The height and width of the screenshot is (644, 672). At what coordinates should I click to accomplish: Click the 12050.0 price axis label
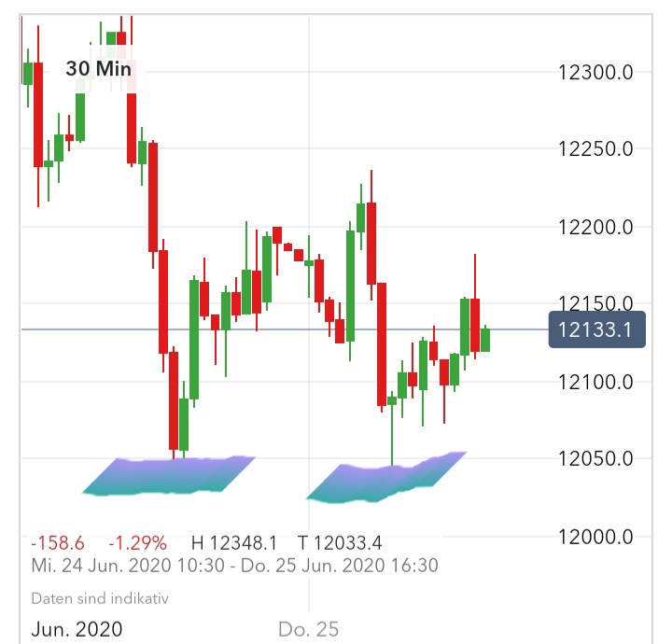point(595,459)
